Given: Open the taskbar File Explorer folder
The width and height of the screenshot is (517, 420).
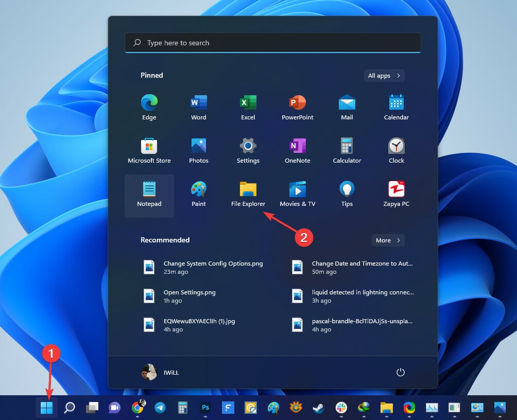Looking at the screenshot, I should click(x=386, y=408).
